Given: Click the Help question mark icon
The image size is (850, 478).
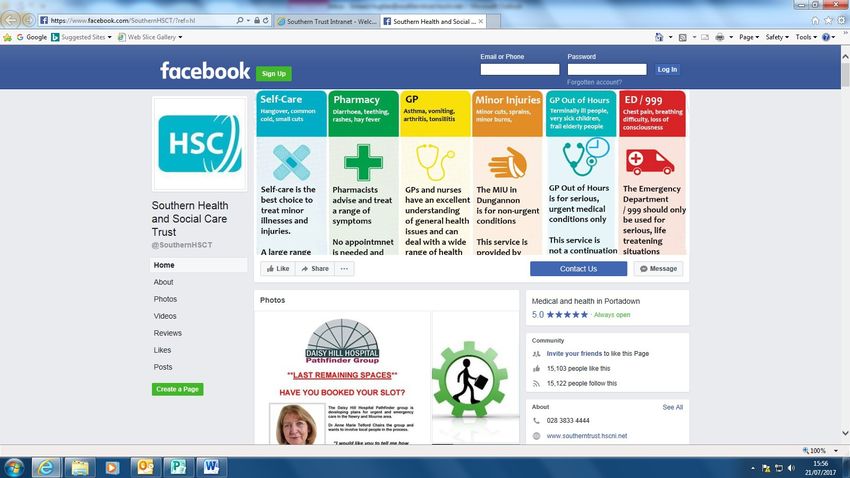Looking at the screenshot, I should pos(826,37).
